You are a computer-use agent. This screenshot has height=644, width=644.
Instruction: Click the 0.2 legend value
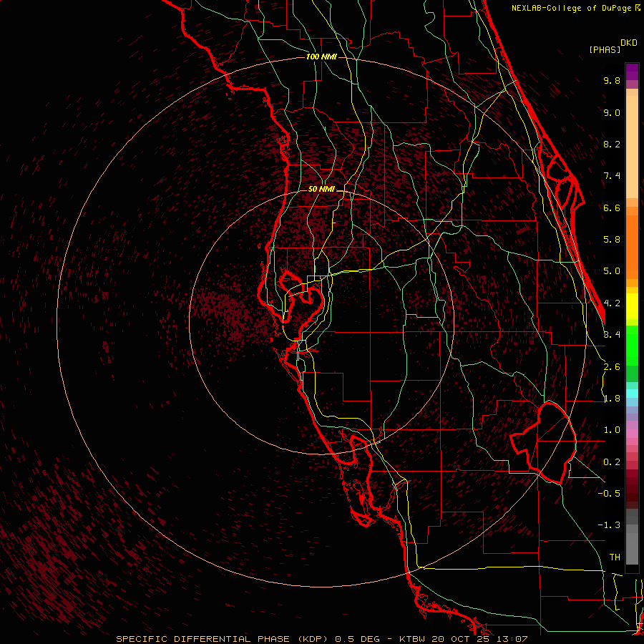[x=612, y=462]
